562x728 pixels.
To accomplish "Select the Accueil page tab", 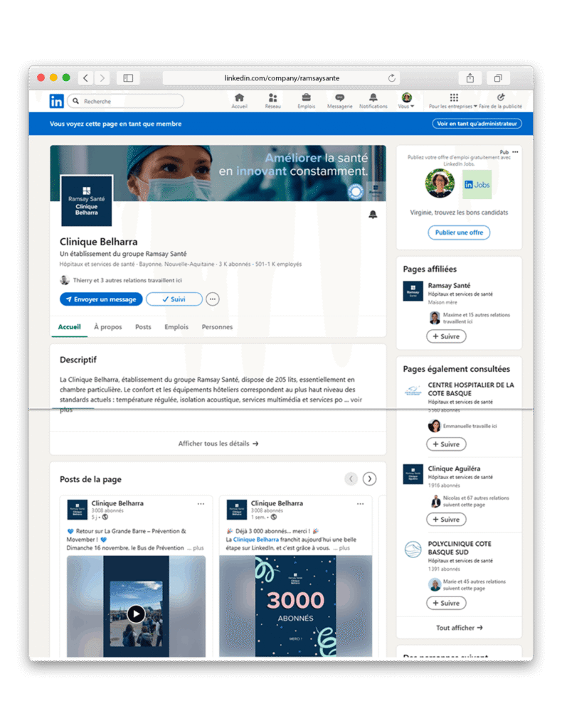I will 69,327.
